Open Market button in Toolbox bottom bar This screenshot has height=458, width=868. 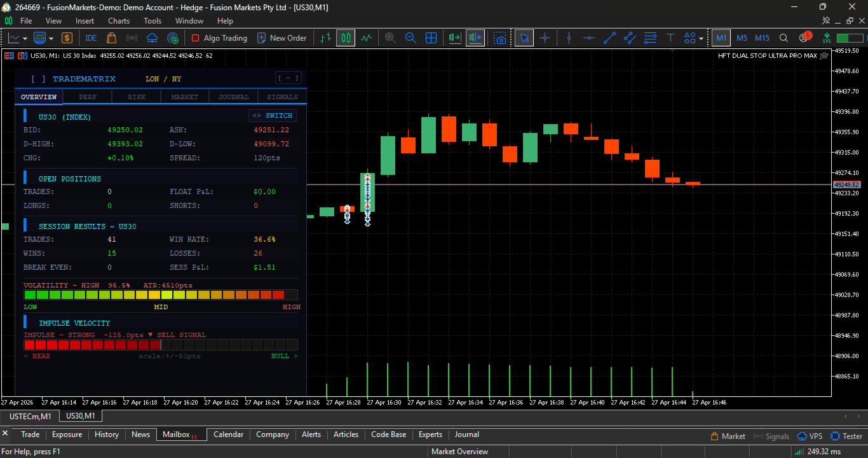click(728, 436)
